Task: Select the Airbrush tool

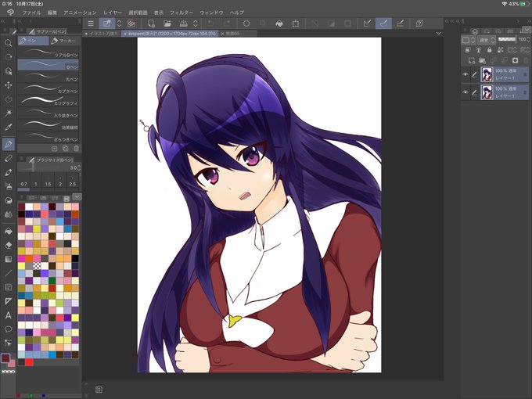Action: click(8, 186)
